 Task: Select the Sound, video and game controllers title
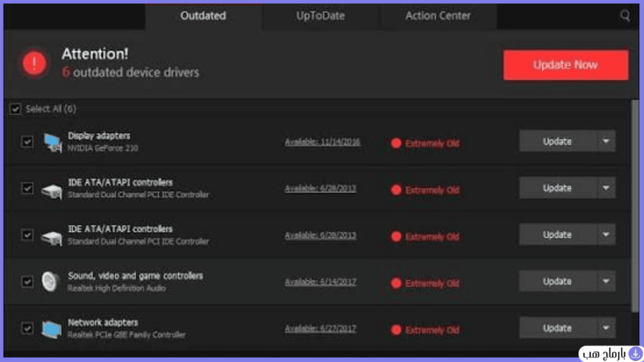pyautogui.click(x=135, y=276)
